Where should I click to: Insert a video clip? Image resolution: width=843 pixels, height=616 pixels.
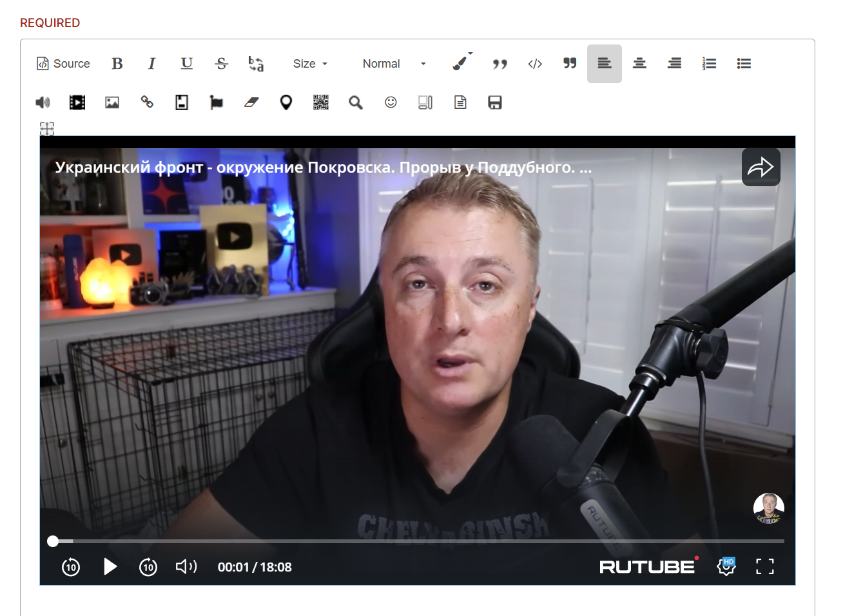pos(77,102)
